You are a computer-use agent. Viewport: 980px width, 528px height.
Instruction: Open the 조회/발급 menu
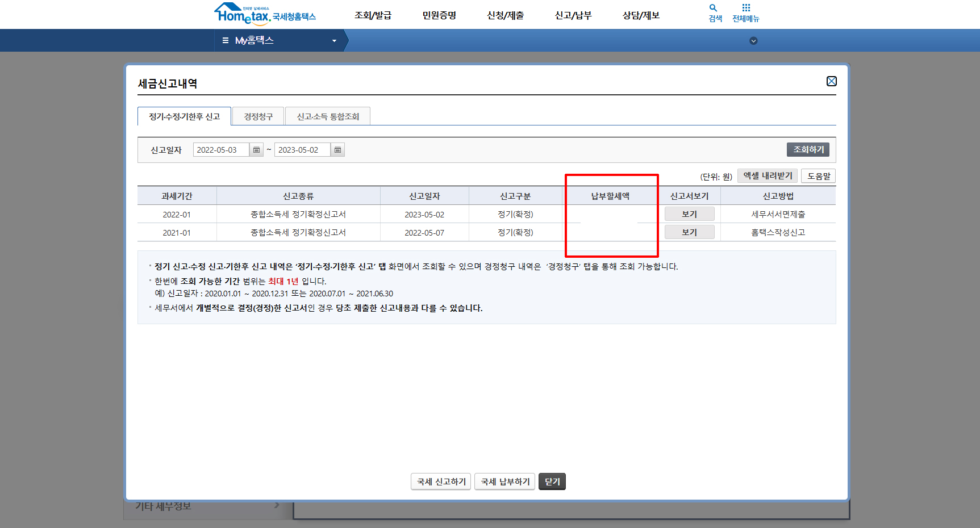374,15
